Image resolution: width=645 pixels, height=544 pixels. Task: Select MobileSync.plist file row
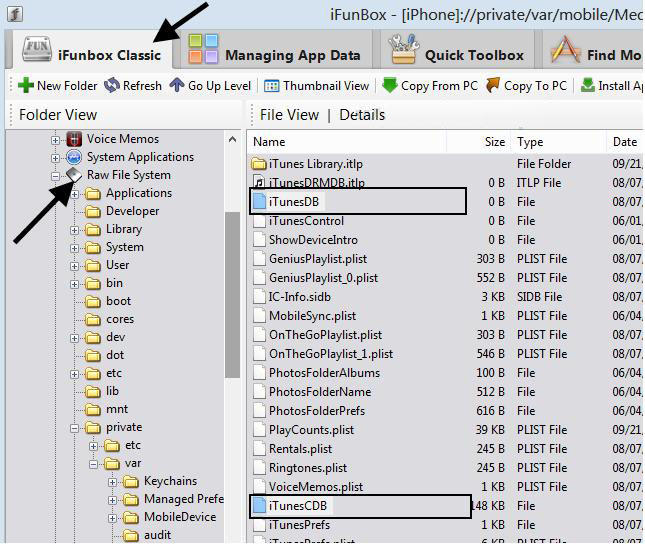pos(446,316)
